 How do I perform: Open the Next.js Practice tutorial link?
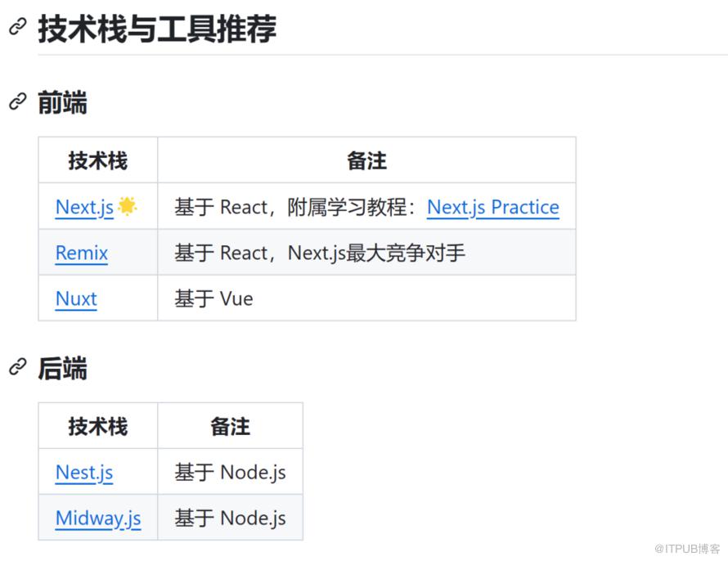[x=492, y=208]
